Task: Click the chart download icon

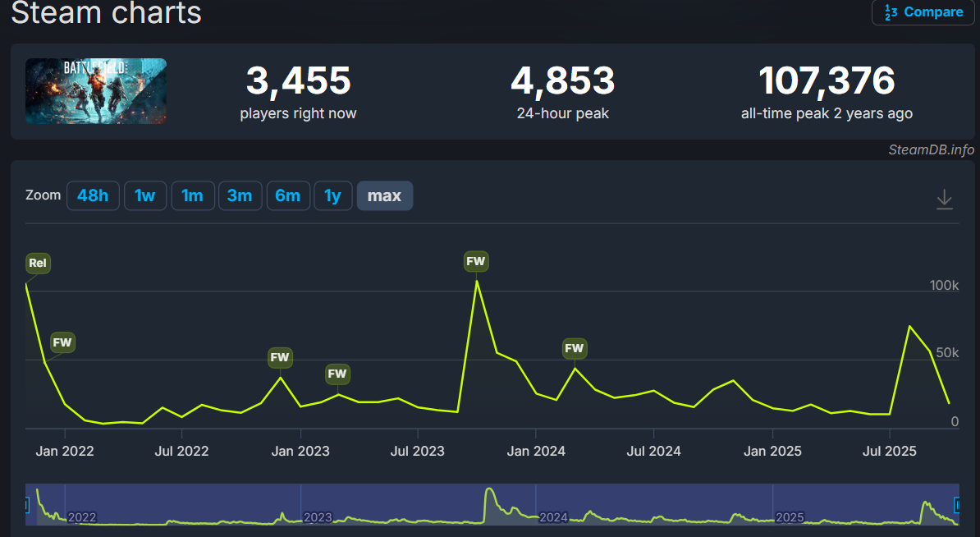Action: 945,200
